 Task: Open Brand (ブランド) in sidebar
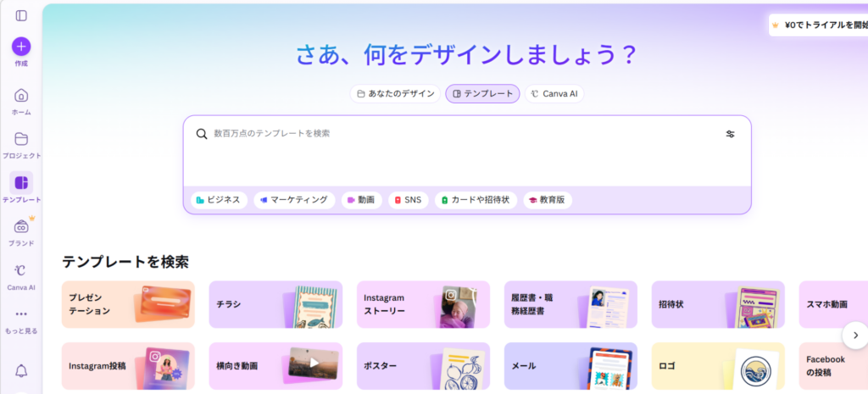pyautogui.click(x=21, y=231)
